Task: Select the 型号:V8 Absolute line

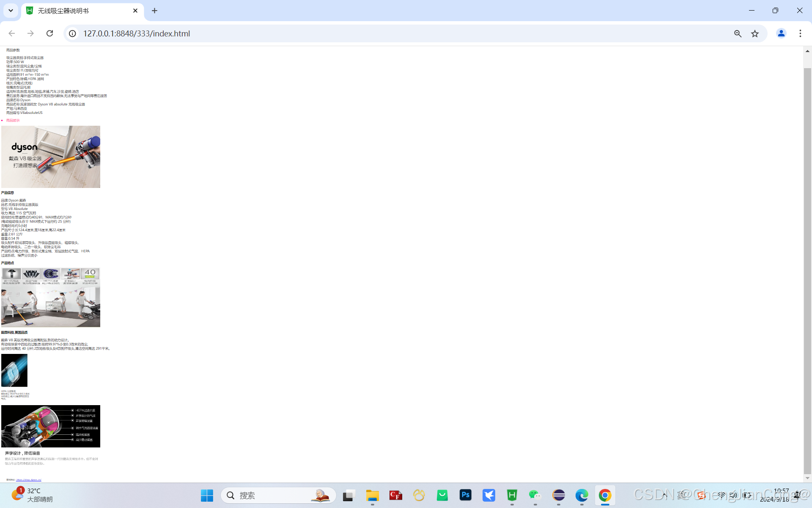Action: point(14,209)
